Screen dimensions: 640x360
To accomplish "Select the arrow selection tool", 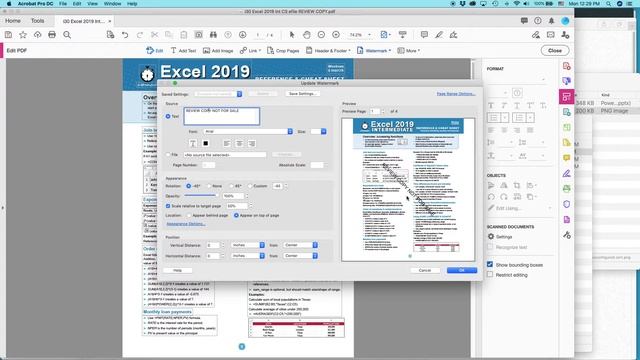I will (x=292, y=35).
